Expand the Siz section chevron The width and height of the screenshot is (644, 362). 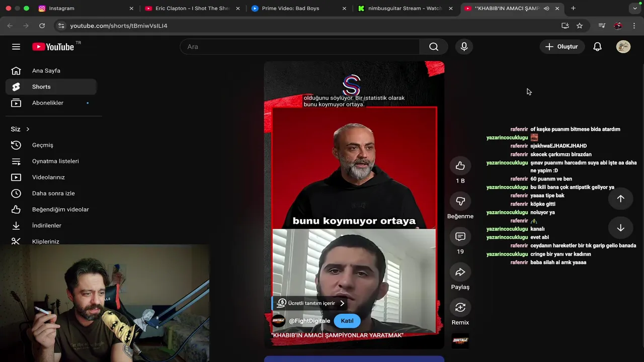[28, 129]
